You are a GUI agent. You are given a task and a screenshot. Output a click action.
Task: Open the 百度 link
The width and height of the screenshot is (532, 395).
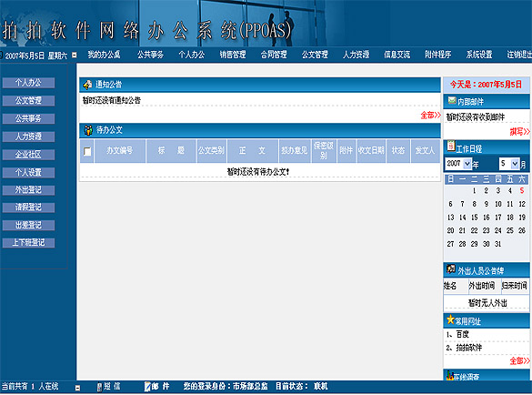(x=463, y=334)
